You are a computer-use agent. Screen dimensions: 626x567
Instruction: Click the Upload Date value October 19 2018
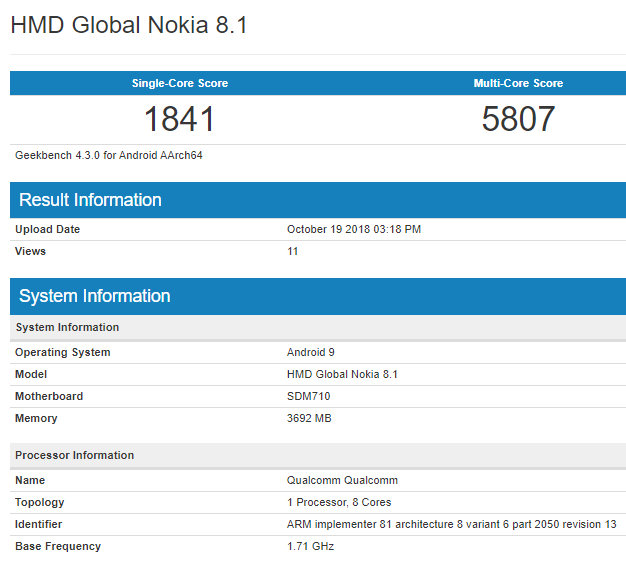pos(353,229)
